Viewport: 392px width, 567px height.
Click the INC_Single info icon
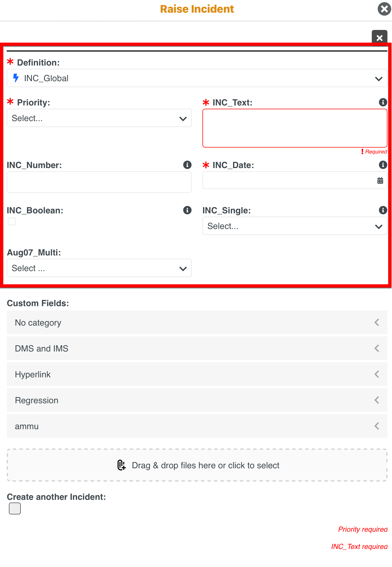point(383,210)
